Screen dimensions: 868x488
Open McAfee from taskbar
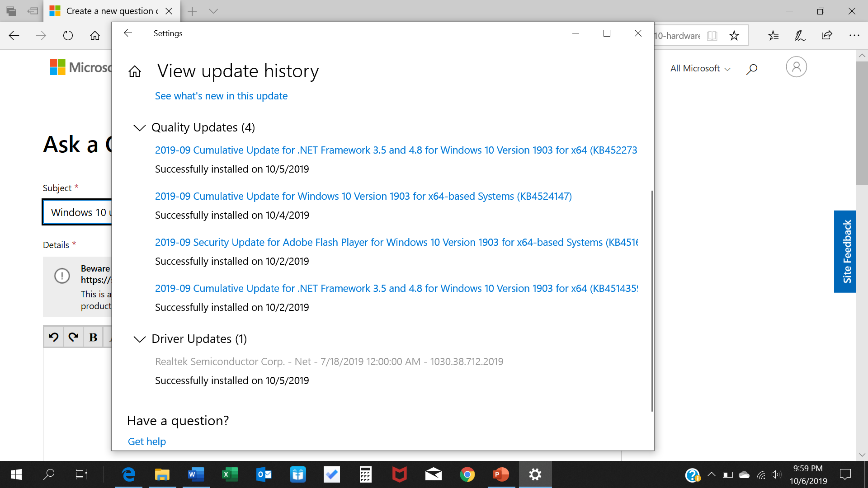[400, 474]
